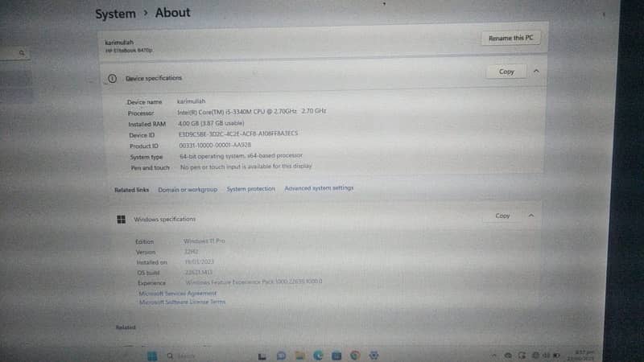Open Microsoft Services Agreement link
Viewport: 644px width, 362px height.
(x=177, y=294)
